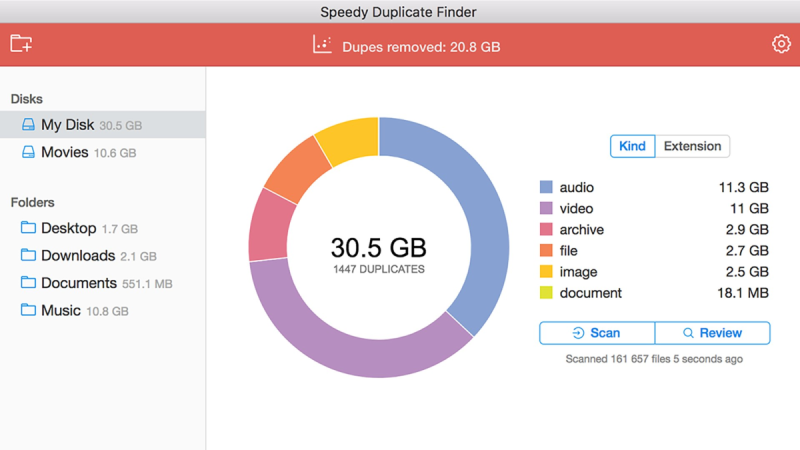The height and width of the screenshot is (450, 800).
Task: Click the 'image' legend label
Action: 578,272
